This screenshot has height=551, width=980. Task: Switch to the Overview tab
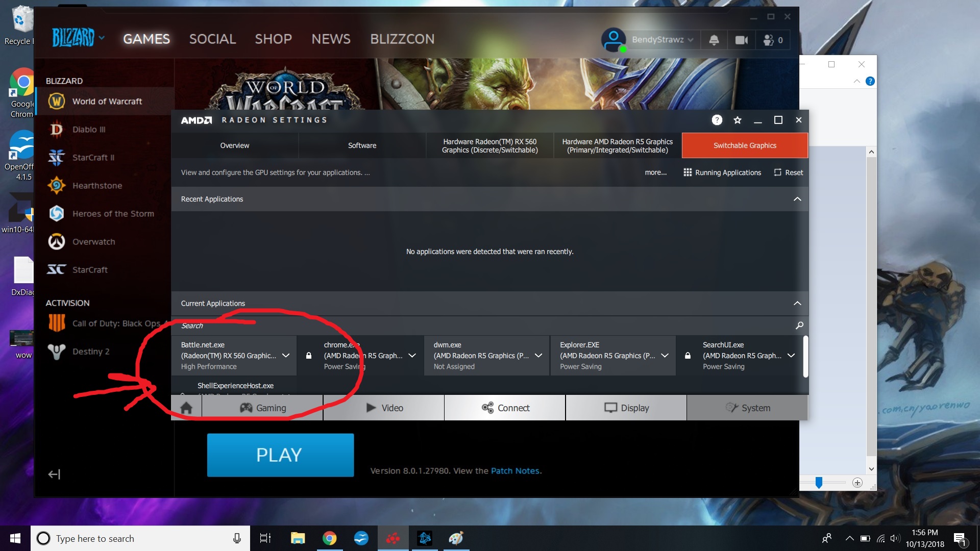[235, 145]
